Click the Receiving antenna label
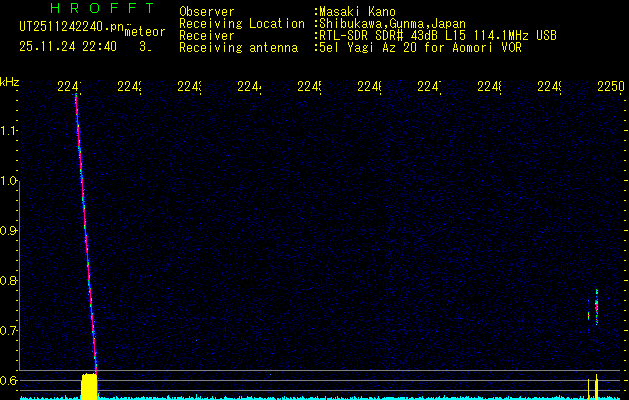 click(x=238, y=48)
